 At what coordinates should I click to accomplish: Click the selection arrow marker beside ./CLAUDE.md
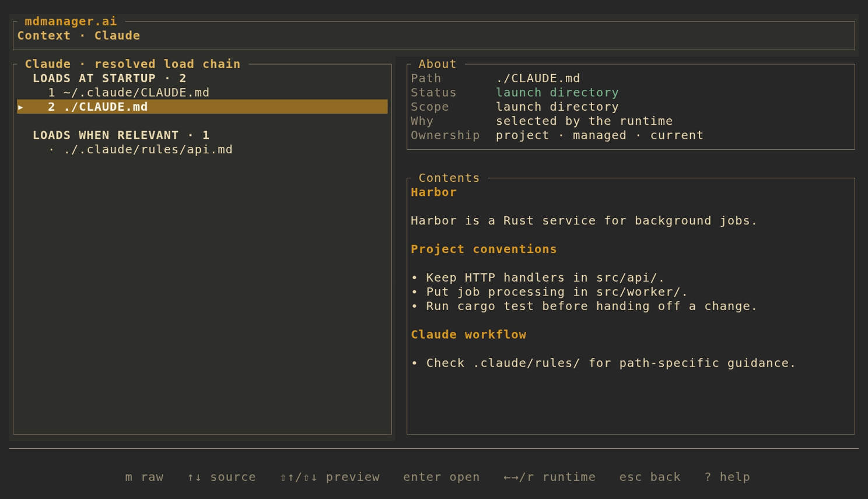click(21, 107)
